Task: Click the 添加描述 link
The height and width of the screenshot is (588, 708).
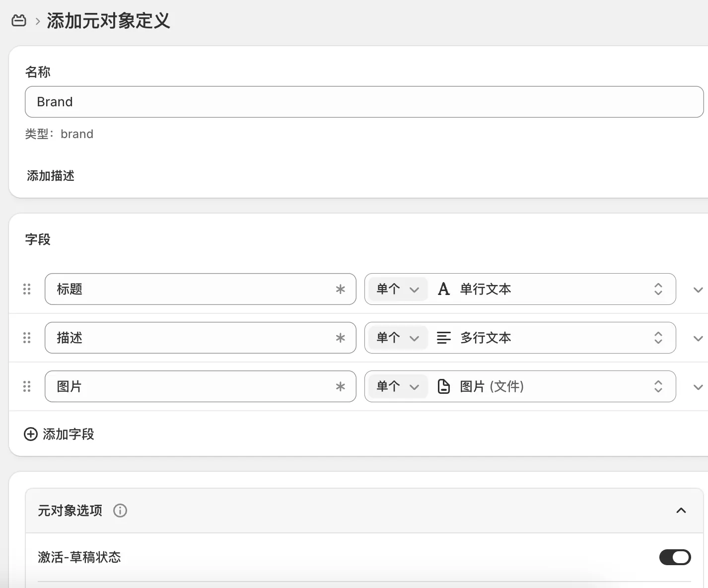Action: pos(51,176)
